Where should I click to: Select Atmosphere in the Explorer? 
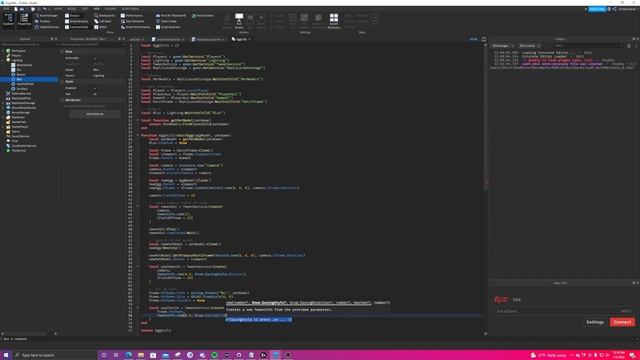pyautogui.click(x=24, y=65)
